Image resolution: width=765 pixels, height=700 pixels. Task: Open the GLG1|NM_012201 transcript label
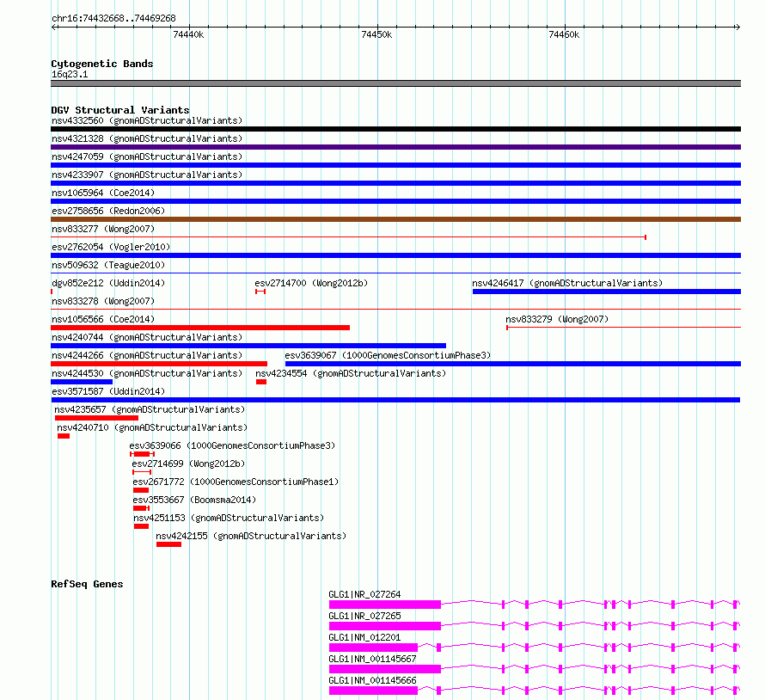click(x=365, y=637)
